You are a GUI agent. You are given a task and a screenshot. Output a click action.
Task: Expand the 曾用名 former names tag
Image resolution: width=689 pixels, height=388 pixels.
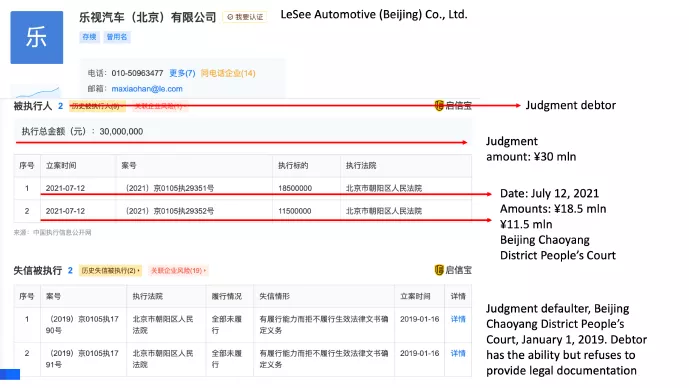[x=116, y=37]
